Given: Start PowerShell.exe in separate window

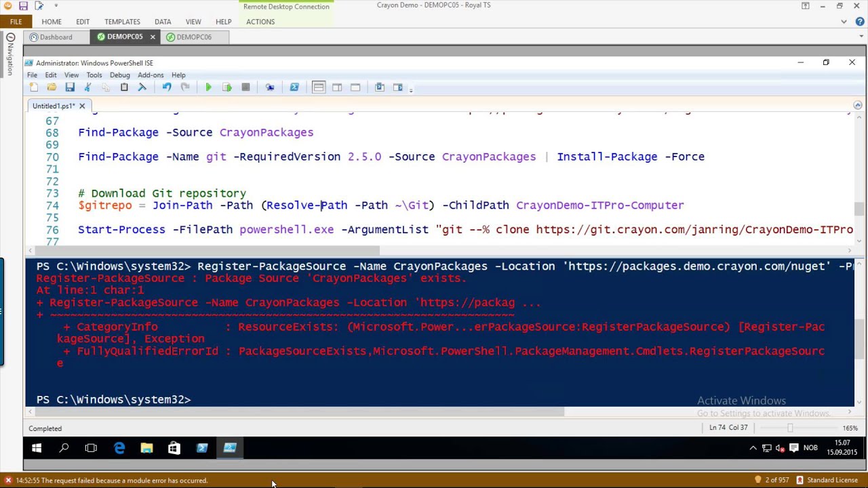Looking at the screenshot, I should pyautogui.click(x=294, y=87).
